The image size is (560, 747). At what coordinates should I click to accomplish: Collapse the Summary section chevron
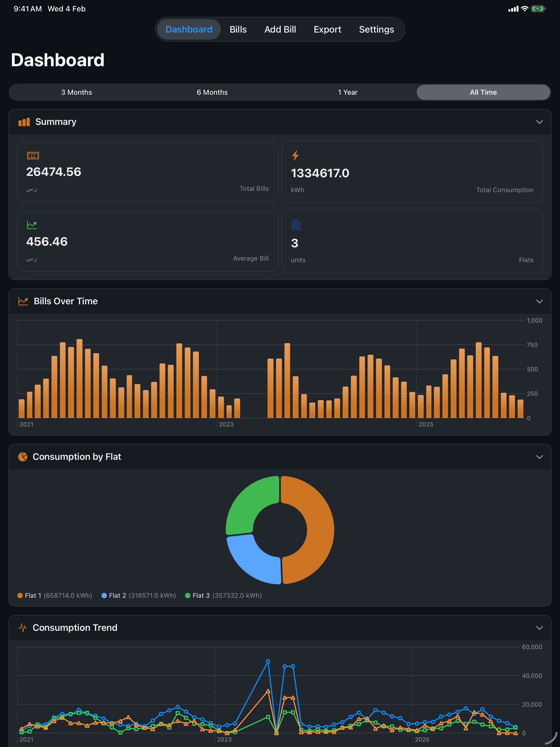pyautogui.click(x=539, y=122)
